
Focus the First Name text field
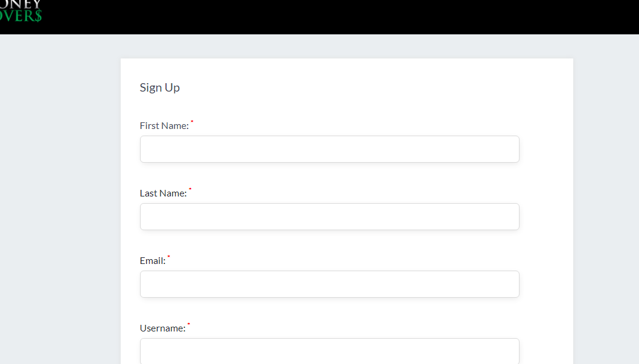coord(329,149)
